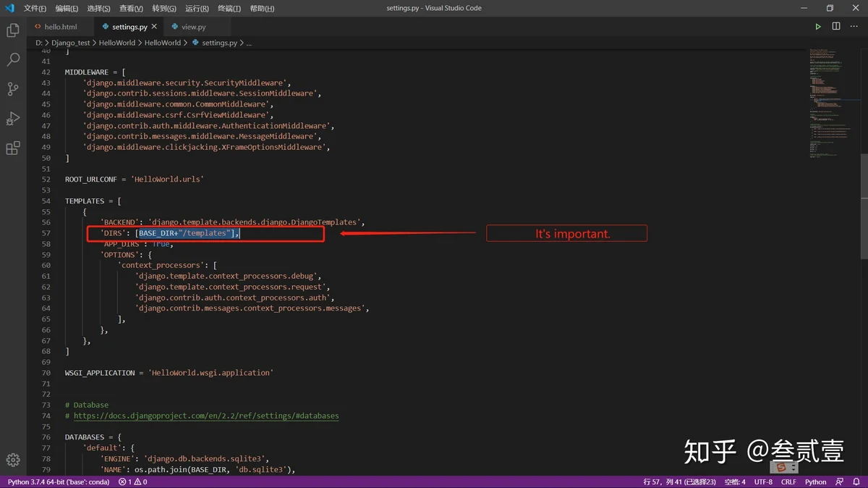Click the VS Code logo in the title bar

[9, 8]
